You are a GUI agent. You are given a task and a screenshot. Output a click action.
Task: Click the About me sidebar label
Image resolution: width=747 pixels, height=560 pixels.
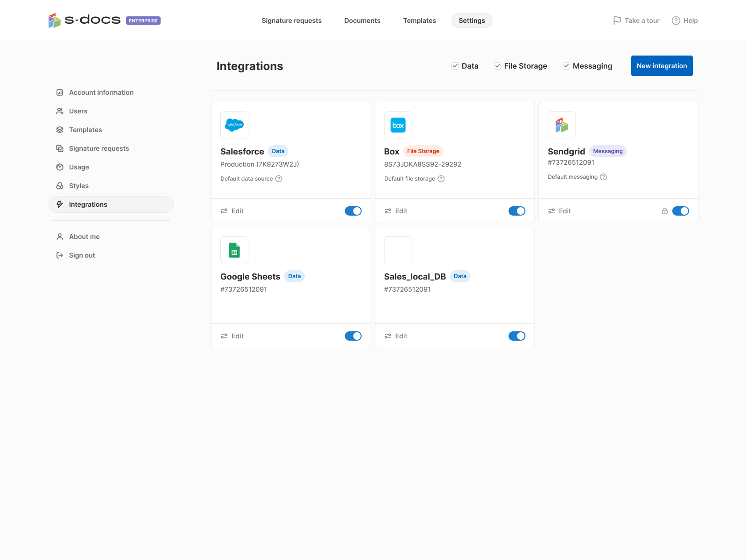point(85,237)
